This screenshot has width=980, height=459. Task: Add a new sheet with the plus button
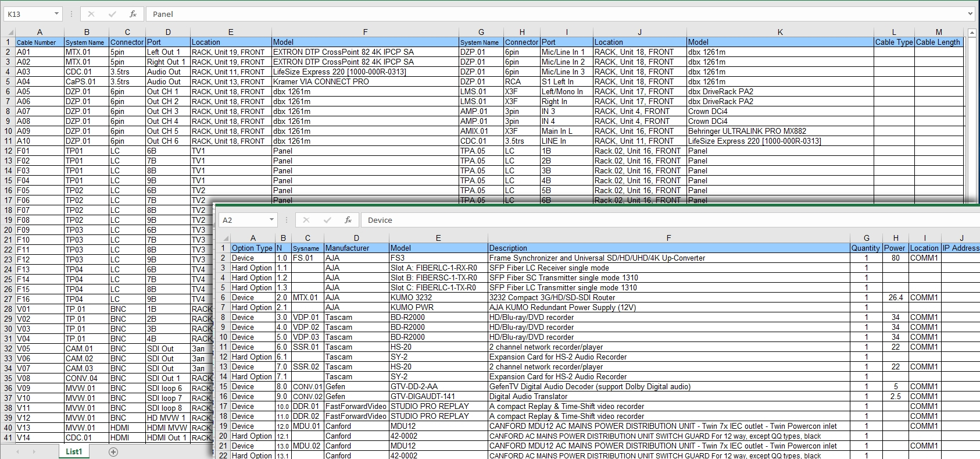click(113, 452)
